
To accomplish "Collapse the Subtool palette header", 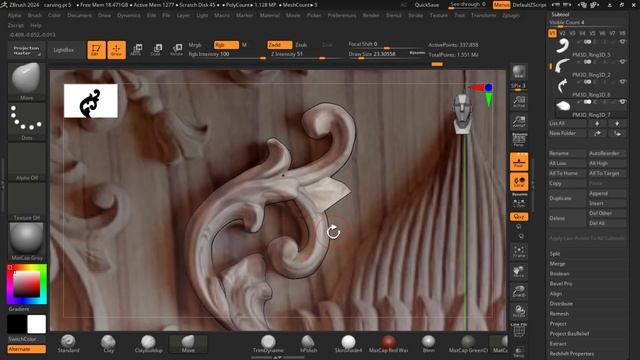I will (560, 14).
